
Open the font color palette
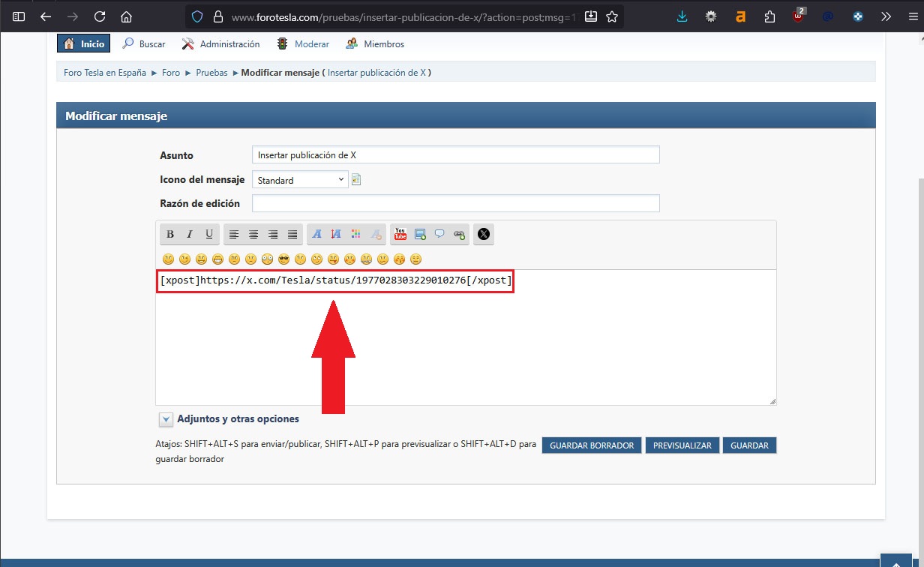pos(355,234)
